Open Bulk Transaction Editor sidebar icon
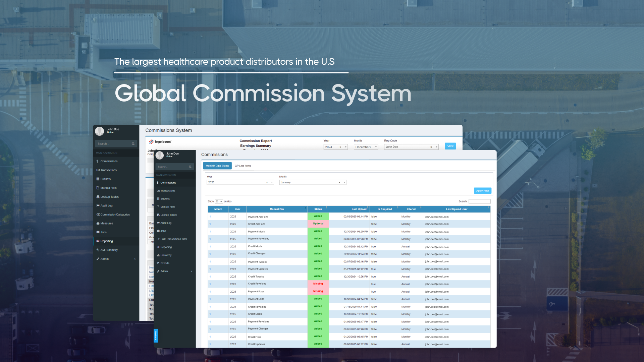 [158, 239]
